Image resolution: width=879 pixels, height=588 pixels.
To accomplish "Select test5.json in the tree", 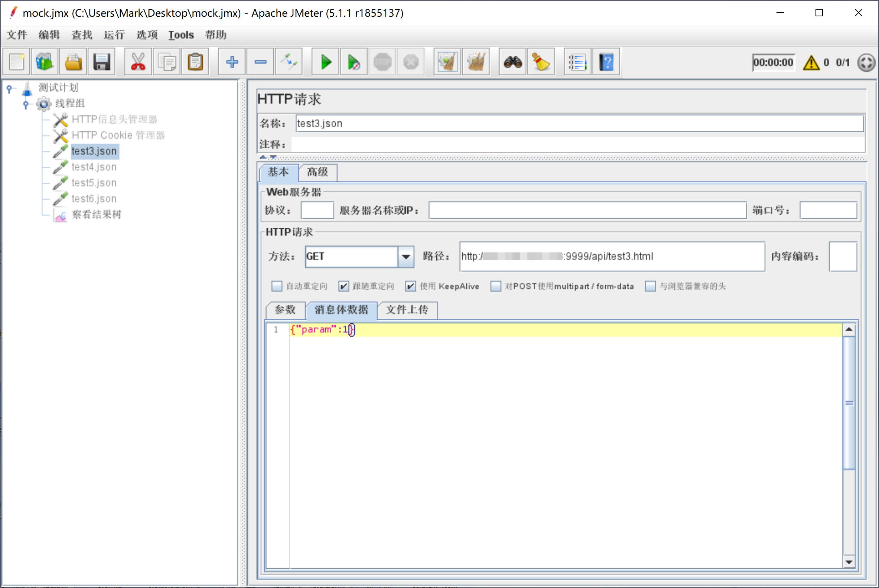I will (x=94, y=183).
